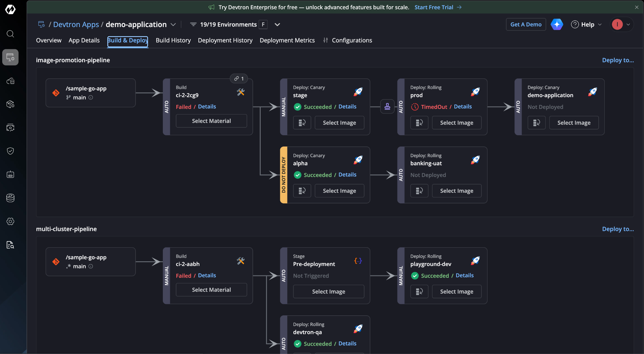
Task: Dismiss the Devtron Enterprise banner
Action: 637,7
